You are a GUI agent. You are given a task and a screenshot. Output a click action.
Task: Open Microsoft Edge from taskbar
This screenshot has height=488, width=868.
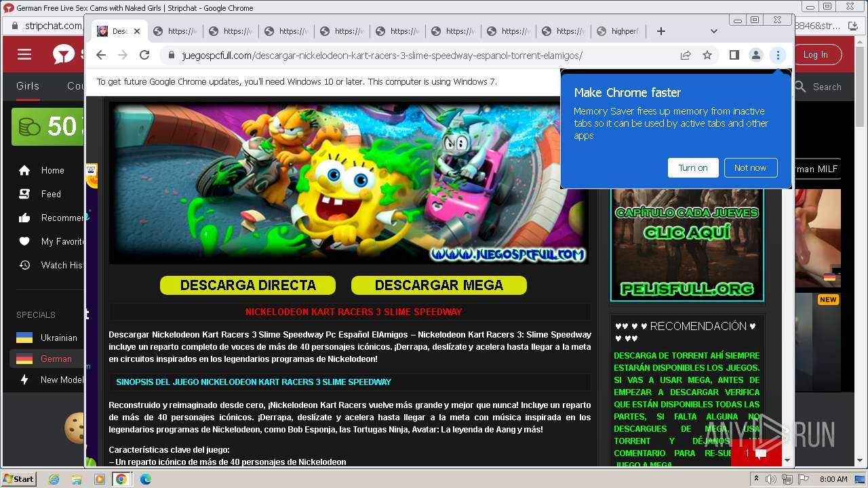(146, 479)
